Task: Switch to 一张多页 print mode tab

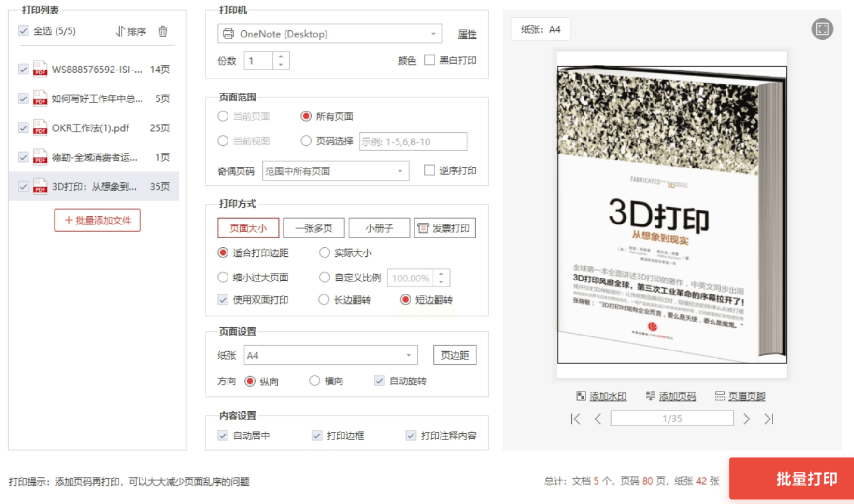Action: [x=314, y=228]
